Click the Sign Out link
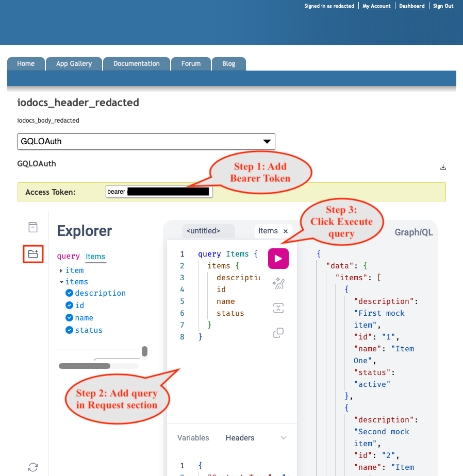This screenshot has width=463, height=476. tap(443, 6)
